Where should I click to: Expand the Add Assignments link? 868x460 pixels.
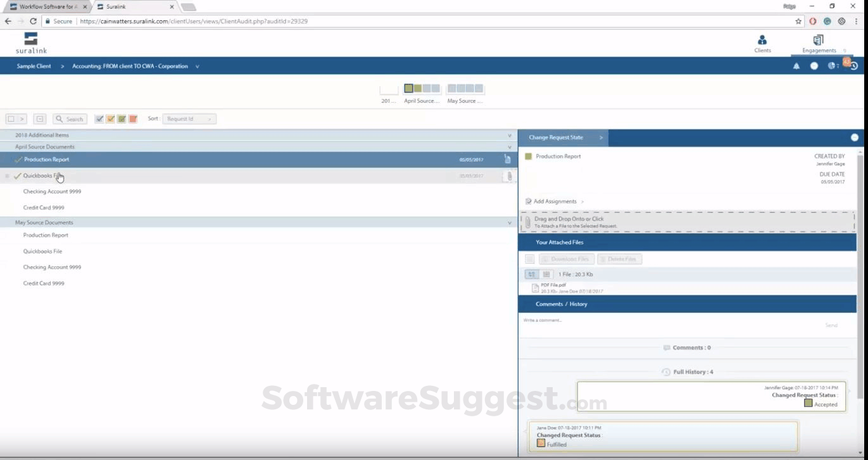[x=554, y=201]
